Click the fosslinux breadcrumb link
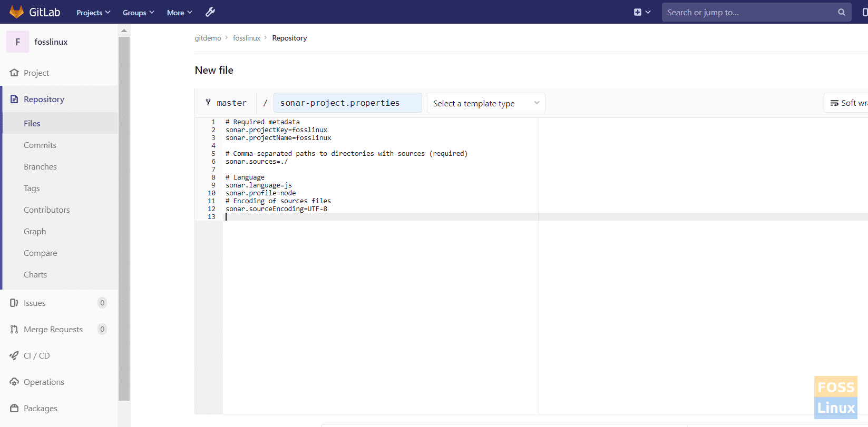Screen dimensions: 868x427 (247, 38)
